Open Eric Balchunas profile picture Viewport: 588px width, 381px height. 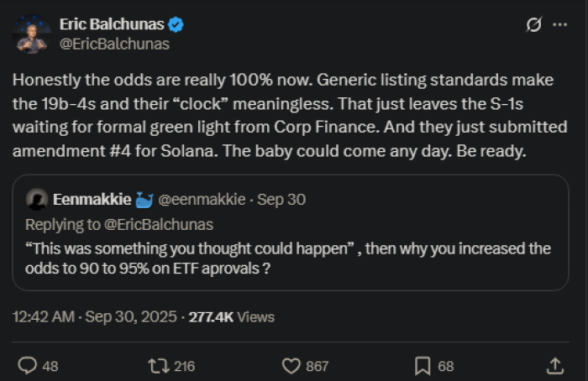point(32,34)
